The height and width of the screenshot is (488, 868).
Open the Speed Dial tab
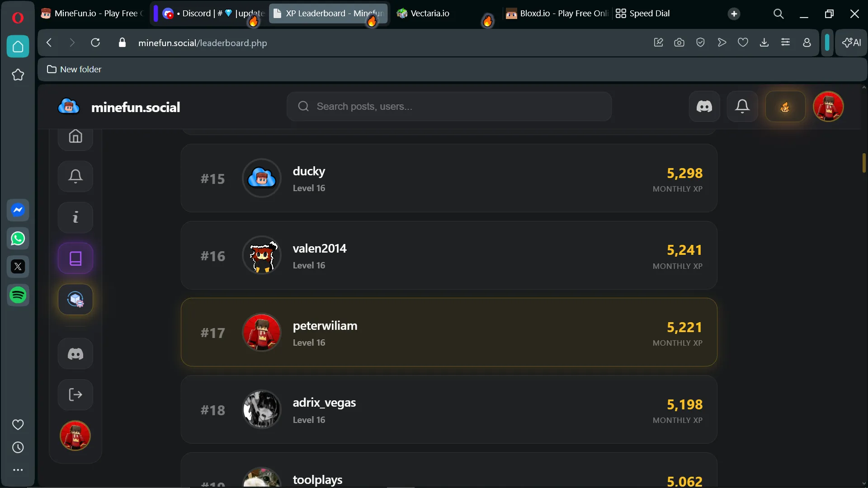(x=643, y=14)
